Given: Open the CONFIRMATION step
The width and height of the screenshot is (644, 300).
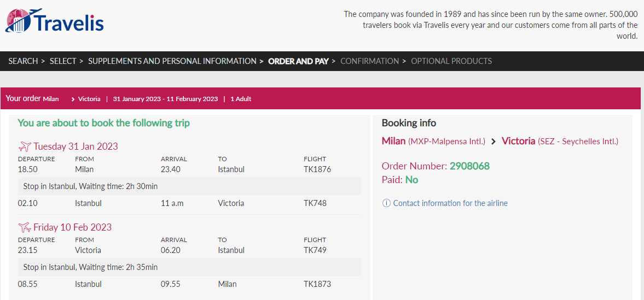Looking at the screenshot, I should point(370,61).
